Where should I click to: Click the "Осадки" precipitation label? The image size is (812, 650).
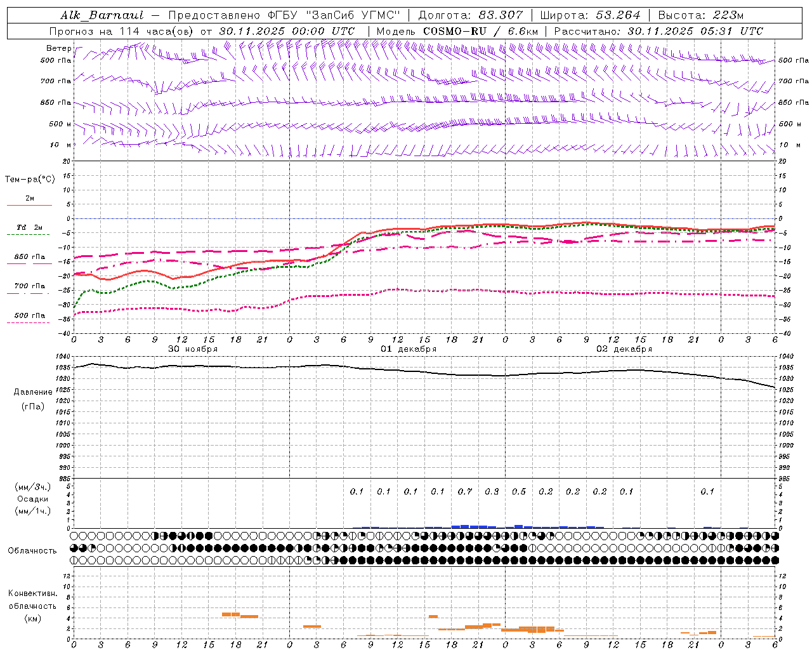33,499
